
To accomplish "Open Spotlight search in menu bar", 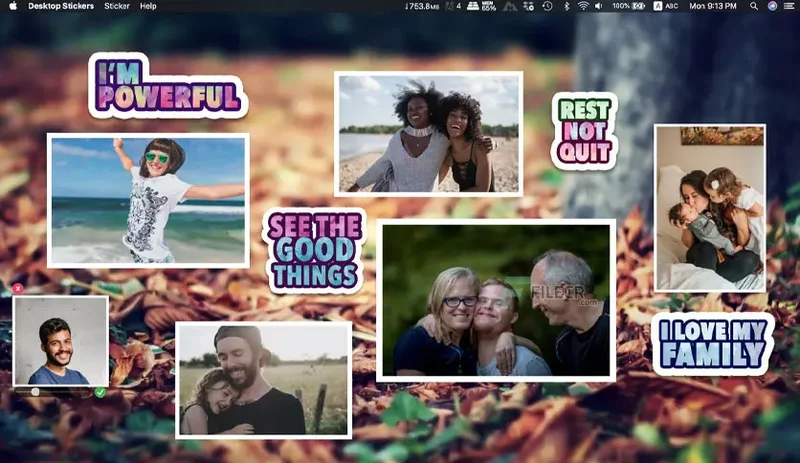I will [754, 6].
